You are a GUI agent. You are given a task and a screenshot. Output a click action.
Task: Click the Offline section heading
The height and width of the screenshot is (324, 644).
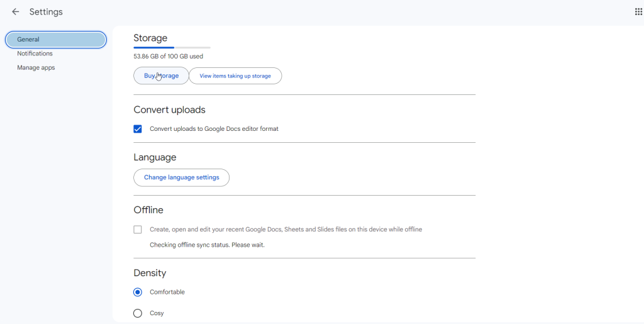pyautogui.click(x=148, y=210)
